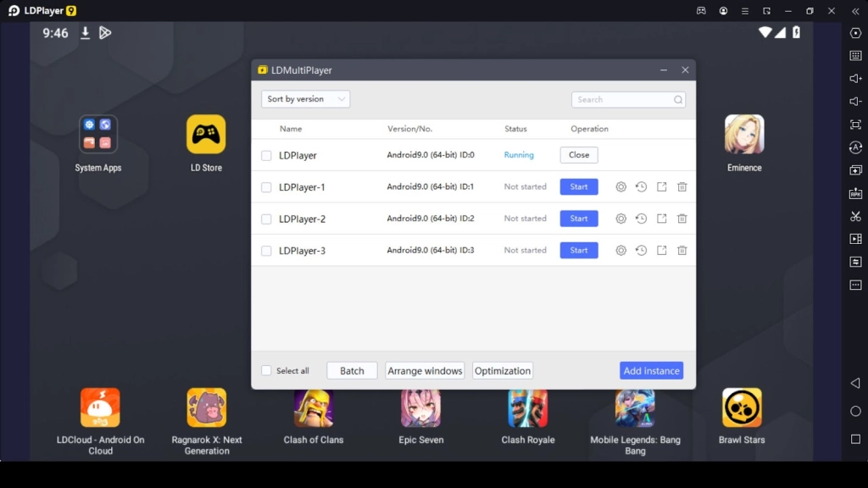Screen dimensions: 868x488
Task: Click backup/restore icon for LDPlayer-2
Action: pos(641,219)
